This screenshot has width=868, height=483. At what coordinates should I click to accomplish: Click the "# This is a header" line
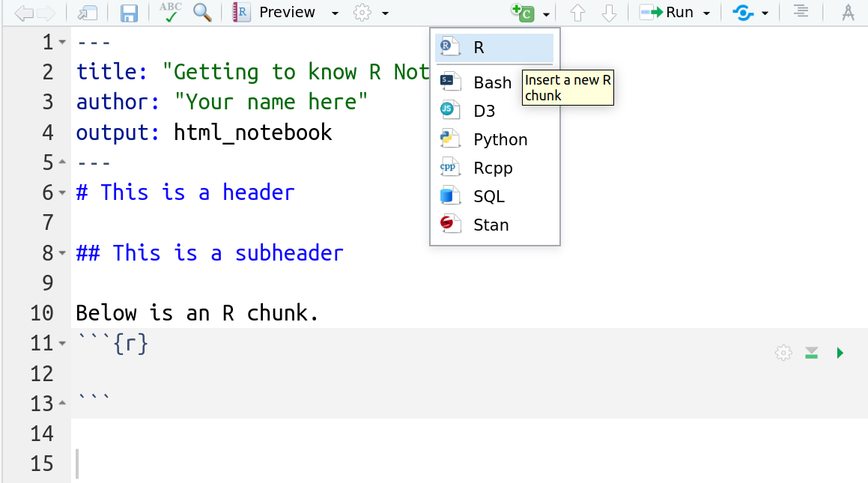click(185, 192)
